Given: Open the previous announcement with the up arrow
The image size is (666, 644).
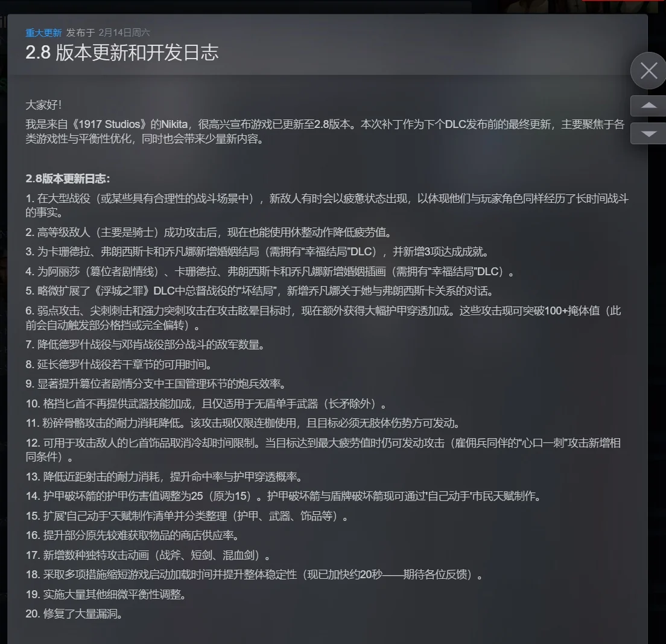Looking at the screenshot, I should pyautogui.click(x=649, y=106).
